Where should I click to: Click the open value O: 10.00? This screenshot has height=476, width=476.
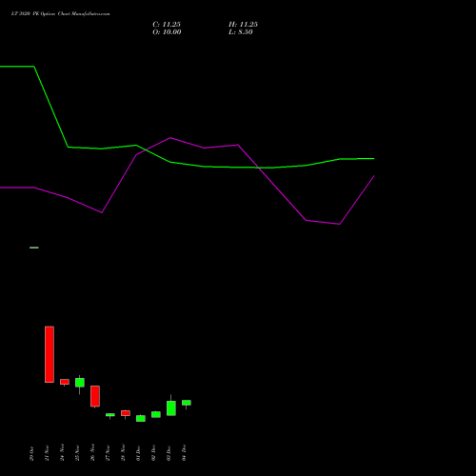click(x=167, y=32)
